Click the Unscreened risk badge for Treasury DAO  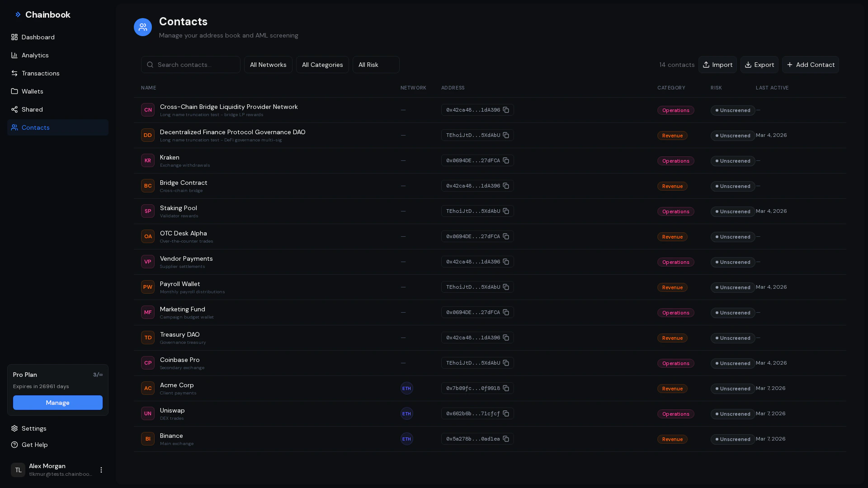point(732,338)
